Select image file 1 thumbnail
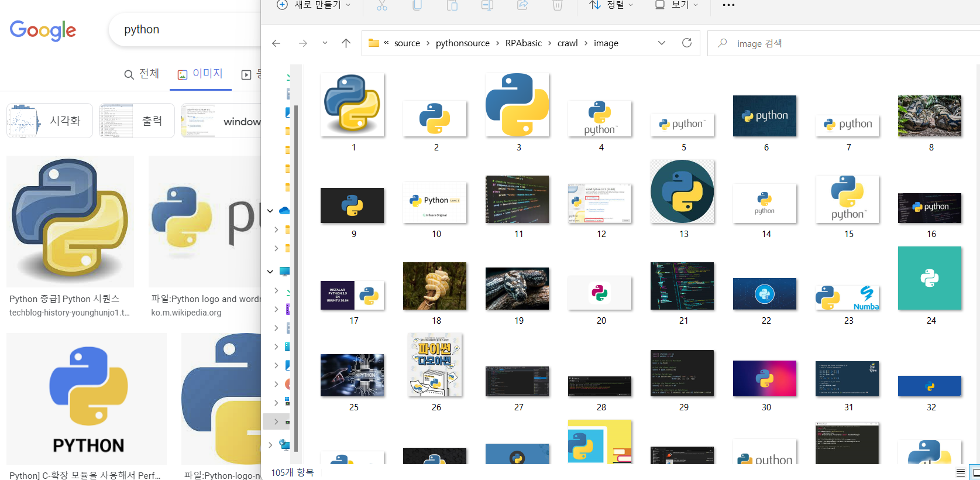Image resolution: width=980 pixels, height=480 pixels. (x=352, y=105)
